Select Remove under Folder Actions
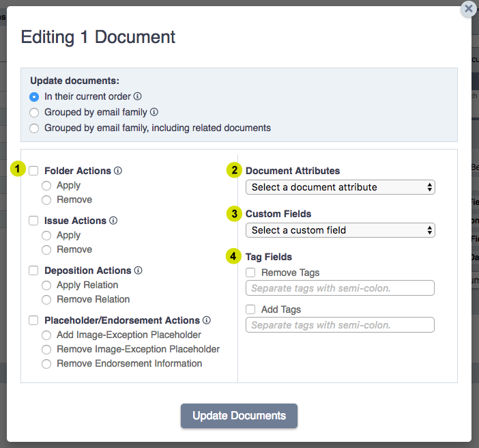479x448 pixels. pos(46,200)
